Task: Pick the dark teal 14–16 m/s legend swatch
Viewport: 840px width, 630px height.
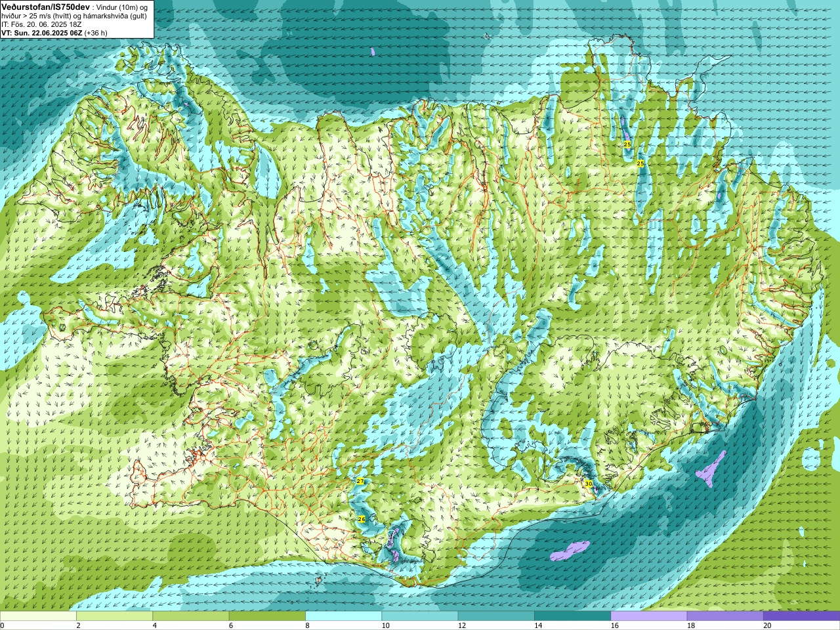Action: (x=572, y=616)
